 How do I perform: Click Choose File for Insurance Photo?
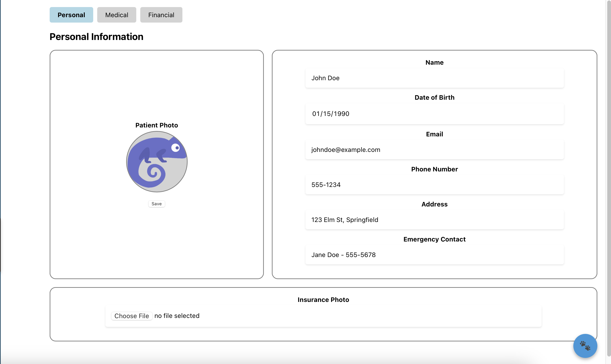(132, 316)
